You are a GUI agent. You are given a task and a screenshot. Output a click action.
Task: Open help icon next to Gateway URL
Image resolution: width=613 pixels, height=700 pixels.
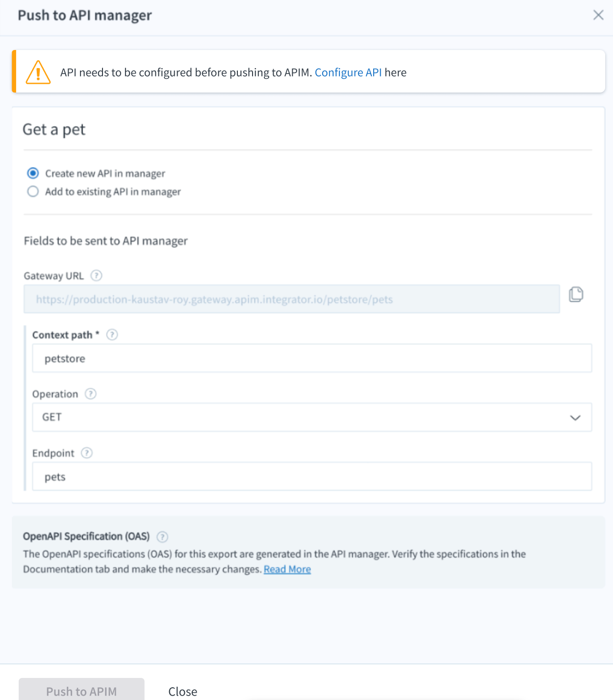point(97,275)
